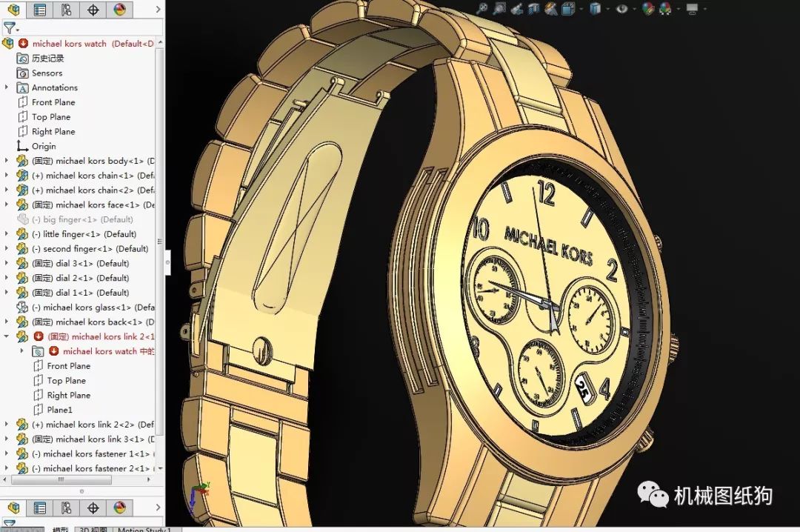800x532 pixels.
Task: Open DimXpert tab in bottom split panel
Action: pyautogui.click(x=93, y=508)
